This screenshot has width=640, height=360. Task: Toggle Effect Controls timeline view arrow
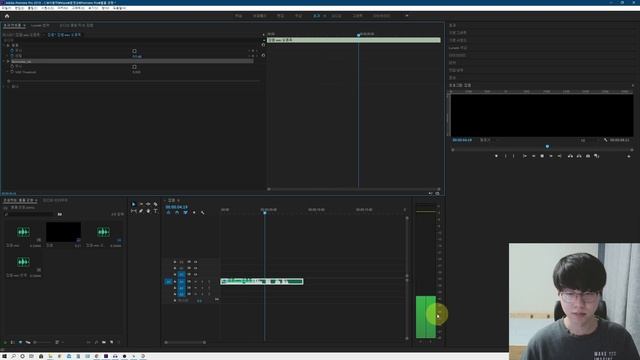pyautogui.click(x=263, y=35)
